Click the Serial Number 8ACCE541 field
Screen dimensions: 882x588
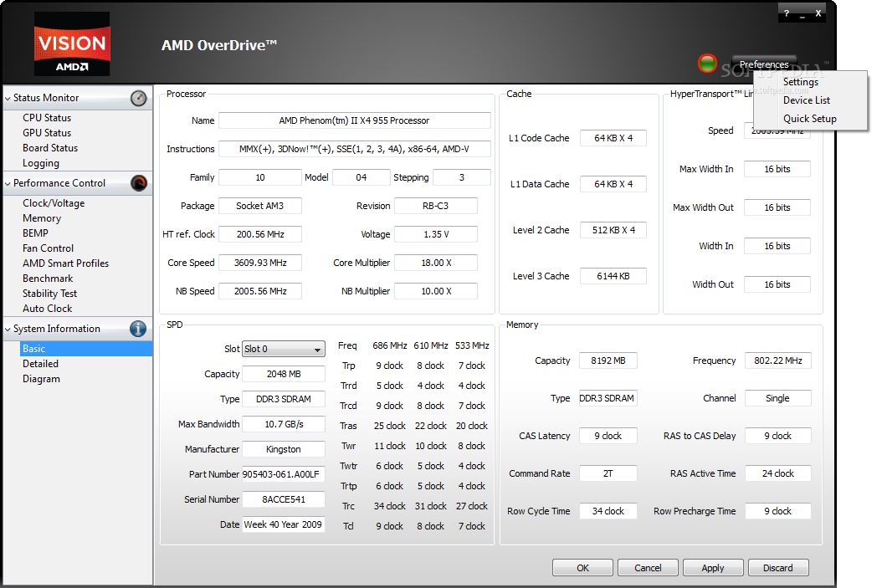coord(284,499)
